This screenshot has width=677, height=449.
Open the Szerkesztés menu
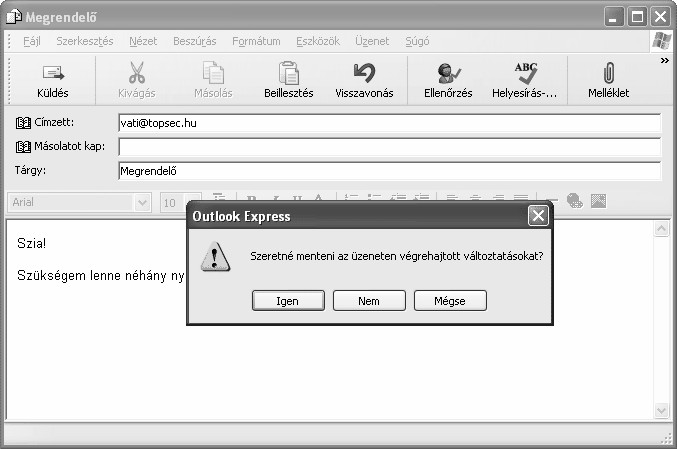click(85, 41)
